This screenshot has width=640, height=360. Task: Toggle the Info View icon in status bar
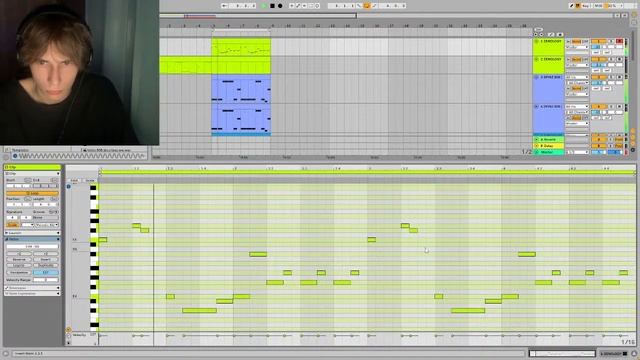(x=6, y=353)
